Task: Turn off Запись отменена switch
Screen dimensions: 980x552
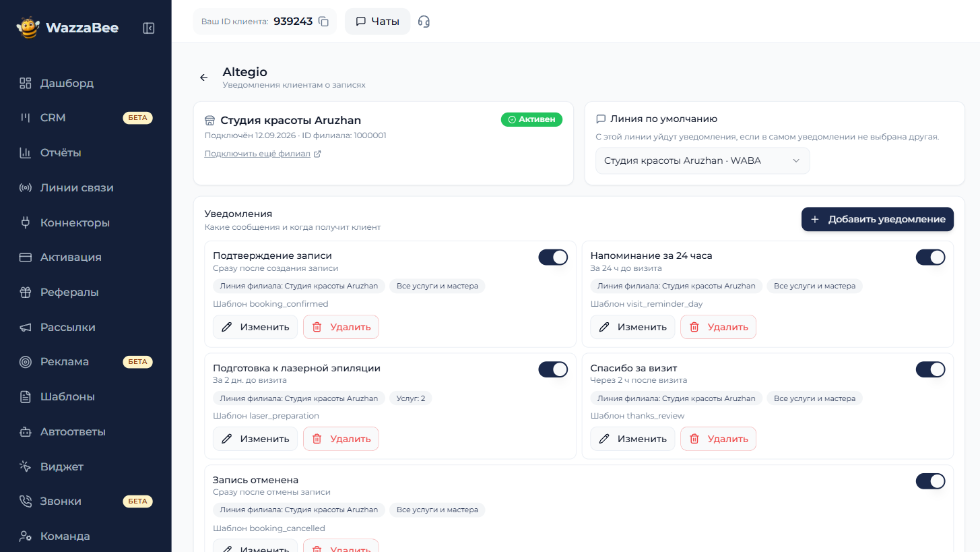Action: (x=930, y=481)
